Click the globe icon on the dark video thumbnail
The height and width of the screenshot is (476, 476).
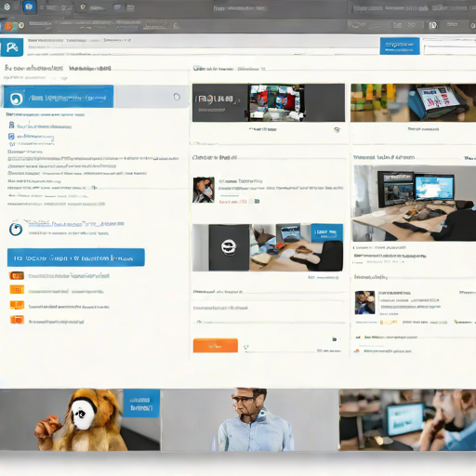(x=229, y=247)
